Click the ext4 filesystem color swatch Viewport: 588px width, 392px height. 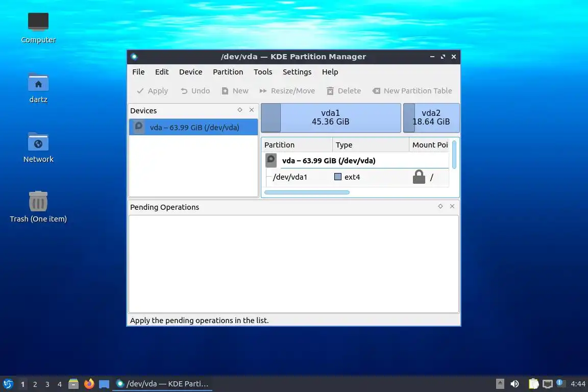coord(338,177)
